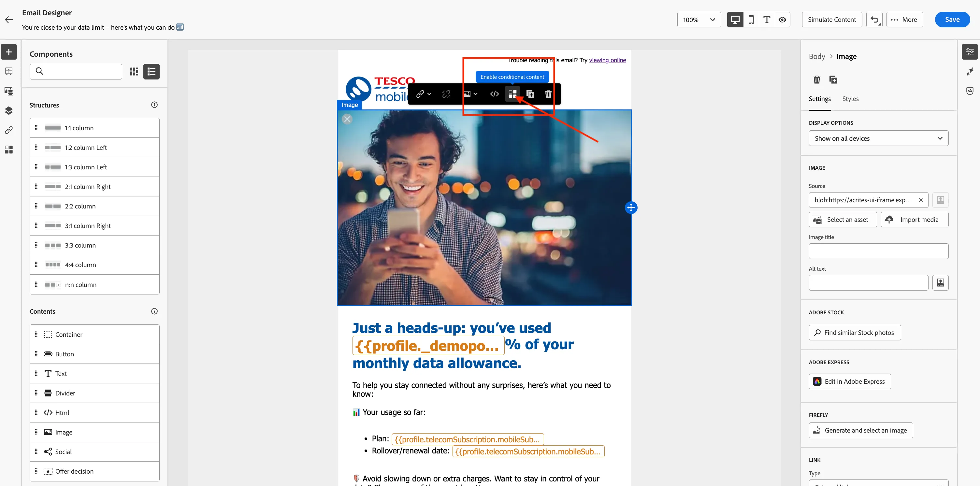
Task: Focus the Alt text input
Action: tap(869, 283)
